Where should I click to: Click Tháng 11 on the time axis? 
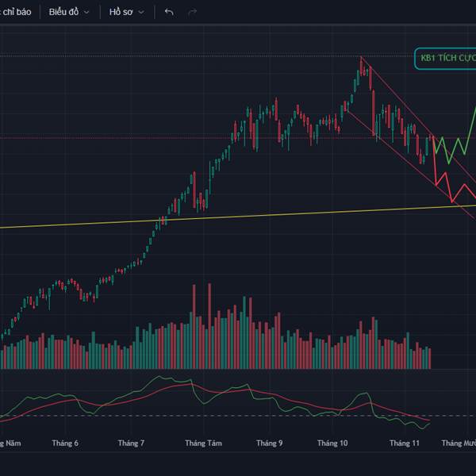(x=405, y=443)
